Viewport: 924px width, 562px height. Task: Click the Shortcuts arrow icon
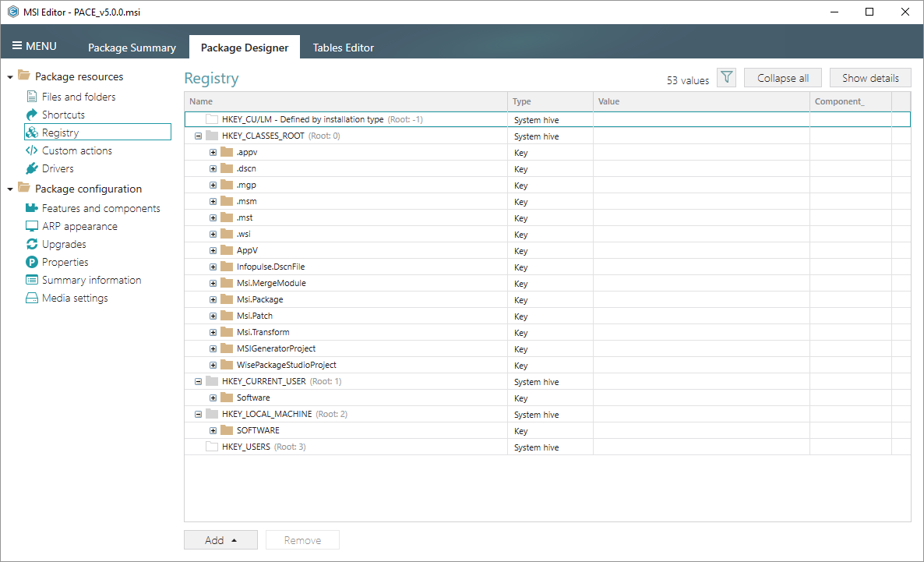pos(32,115)
